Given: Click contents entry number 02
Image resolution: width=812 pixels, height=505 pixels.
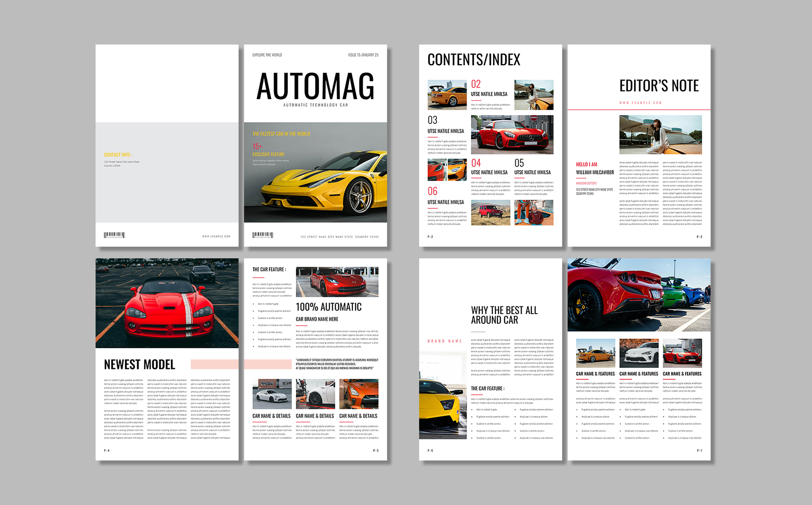Looking at the screenshot, I should tap(476, 84).
